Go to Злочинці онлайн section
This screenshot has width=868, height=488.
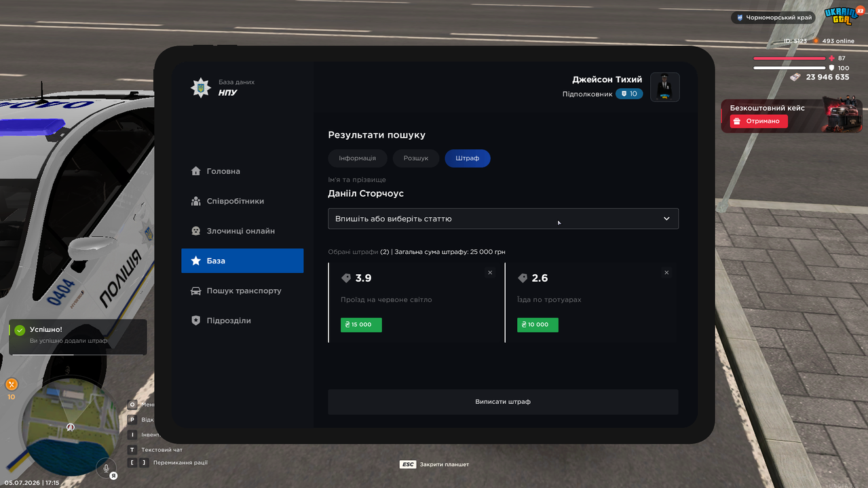242,231
